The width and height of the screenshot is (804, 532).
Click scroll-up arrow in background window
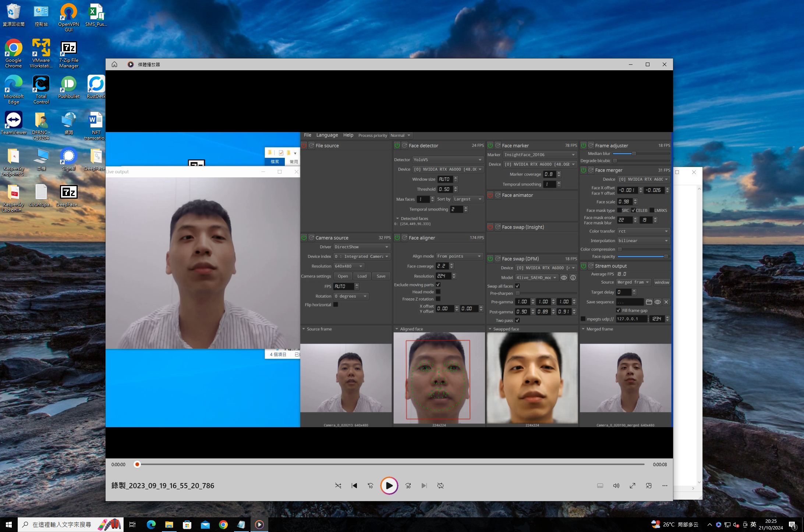click(x=699, y=189)
